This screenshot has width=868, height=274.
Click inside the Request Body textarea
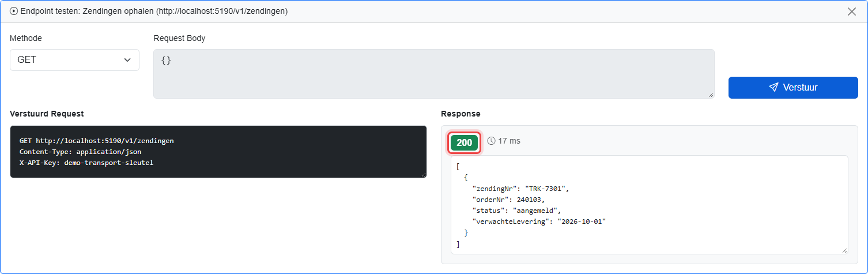[x=433, y=74]
